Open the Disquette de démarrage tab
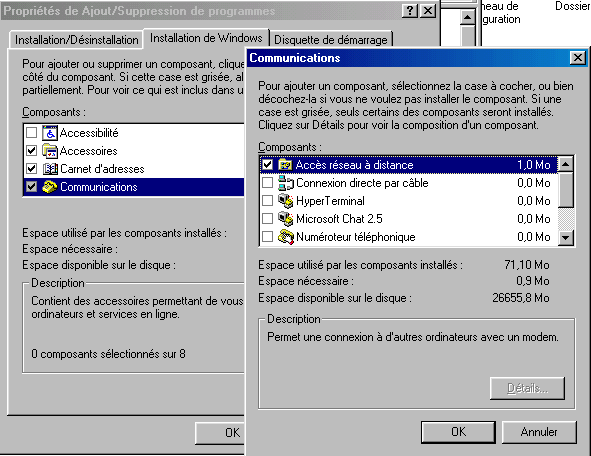591x456 pixels. tap(331, 40)
